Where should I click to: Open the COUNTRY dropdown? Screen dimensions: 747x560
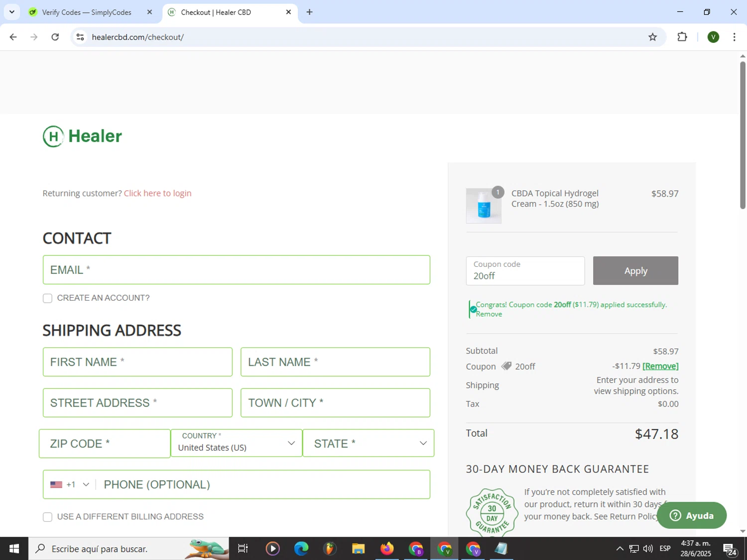click(237, 443)
